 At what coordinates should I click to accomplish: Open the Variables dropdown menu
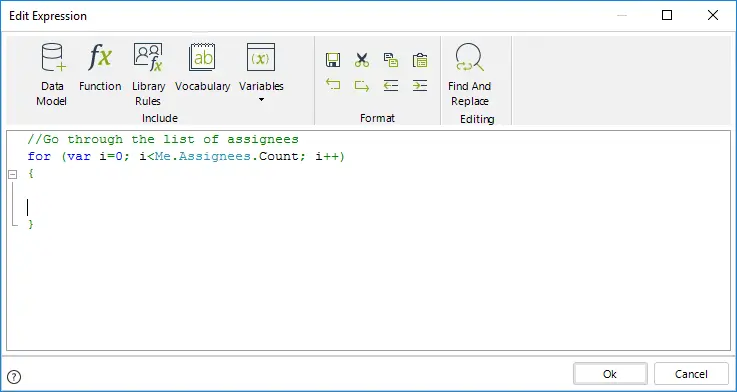pyautogui.click(x=261, y=73)
